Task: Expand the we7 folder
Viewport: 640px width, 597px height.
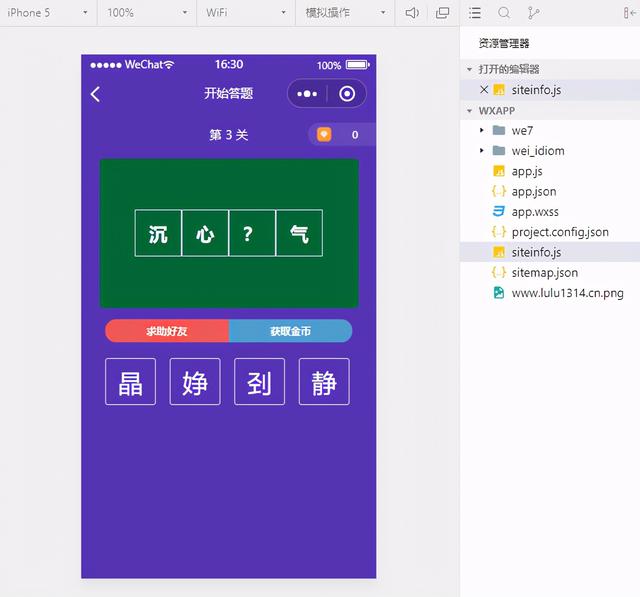Action: (482, 130)
